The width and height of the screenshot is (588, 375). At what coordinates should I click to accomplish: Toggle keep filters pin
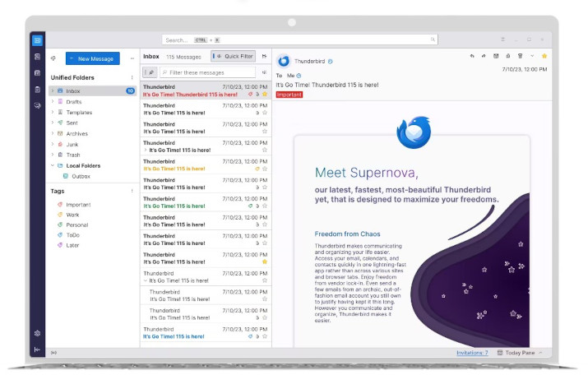[x=150, y=72]
